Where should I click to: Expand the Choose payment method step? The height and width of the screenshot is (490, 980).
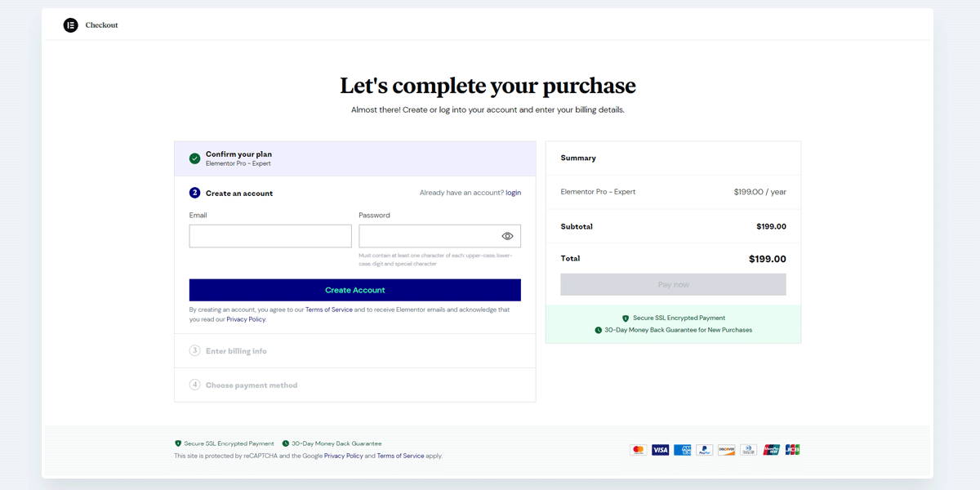(x=355, y=385)
